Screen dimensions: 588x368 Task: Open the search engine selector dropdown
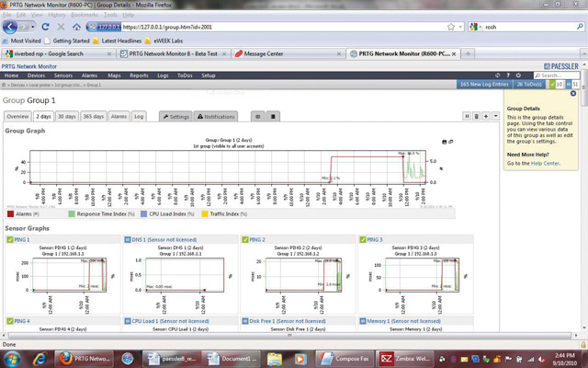476,27
